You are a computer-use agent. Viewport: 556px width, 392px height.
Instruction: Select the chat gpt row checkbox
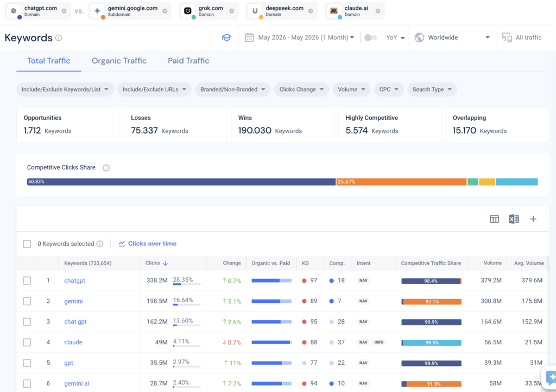pos(27,322)
